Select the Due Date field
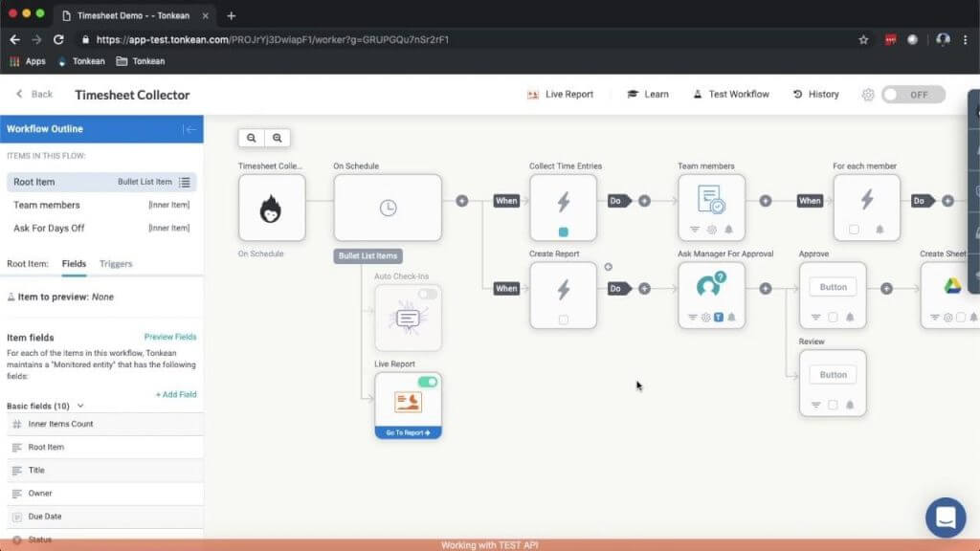The width and height of the screenshot is (980, 551). (105, 517)
